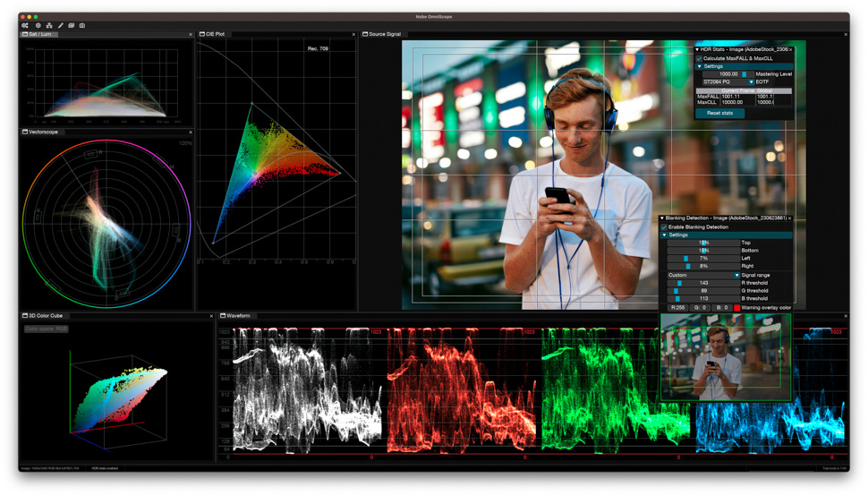Select the Waveform panel tab

(x=236, y=316)
